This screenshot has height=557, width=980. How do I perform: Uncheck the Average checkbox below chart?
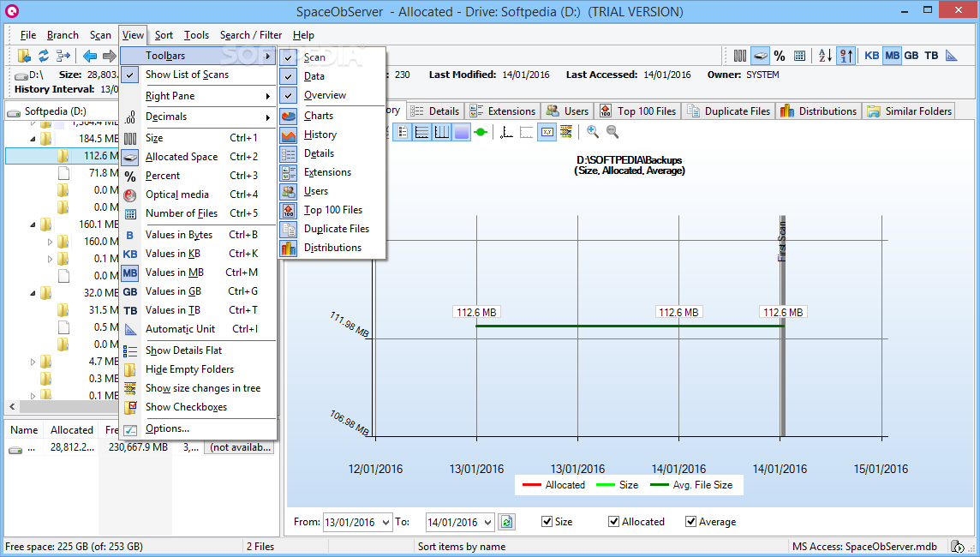pyautogui.click(x=690, y=521)
